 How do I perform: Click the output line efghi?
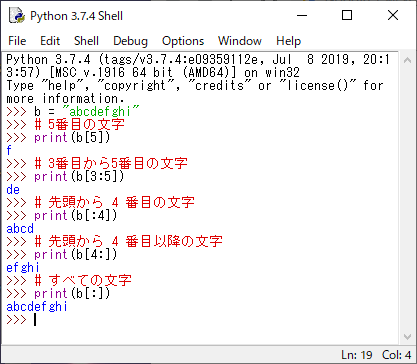point(23,267)
